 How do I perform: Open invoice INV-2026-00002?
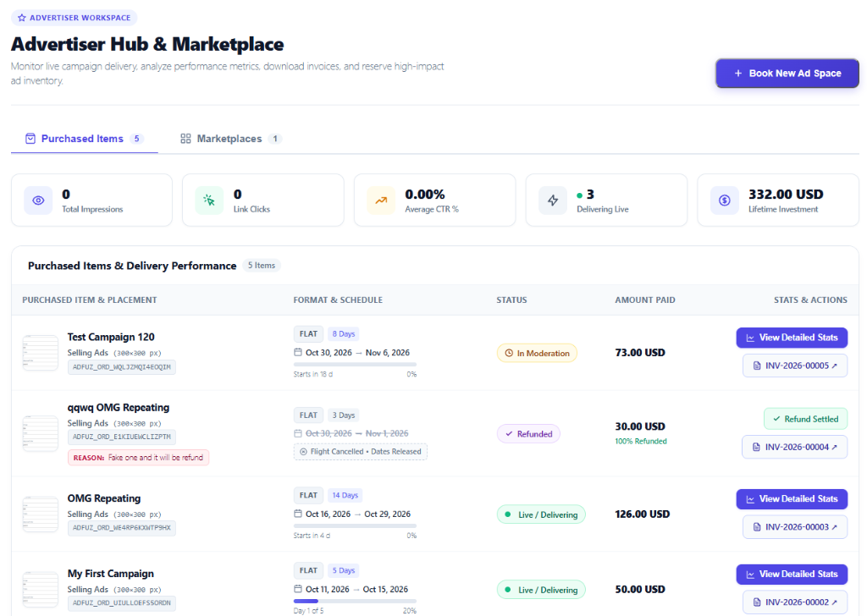[x=795, y=602]
